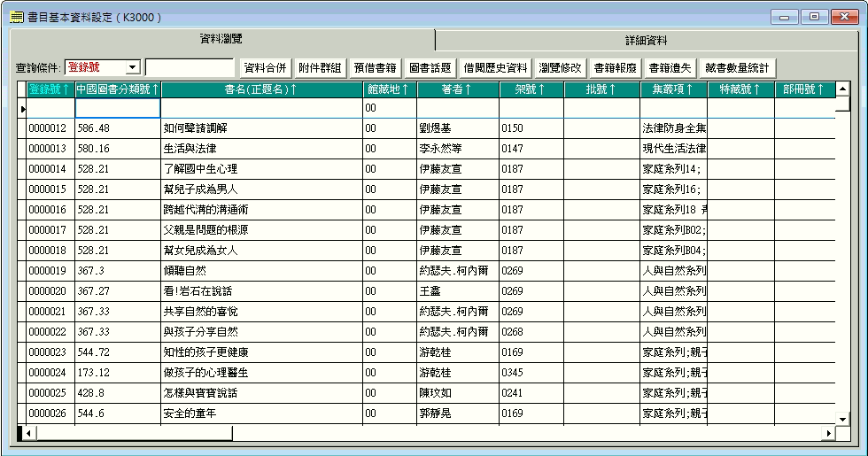
Task: Sort by 部冊號 column header
Action: [804, 89]
